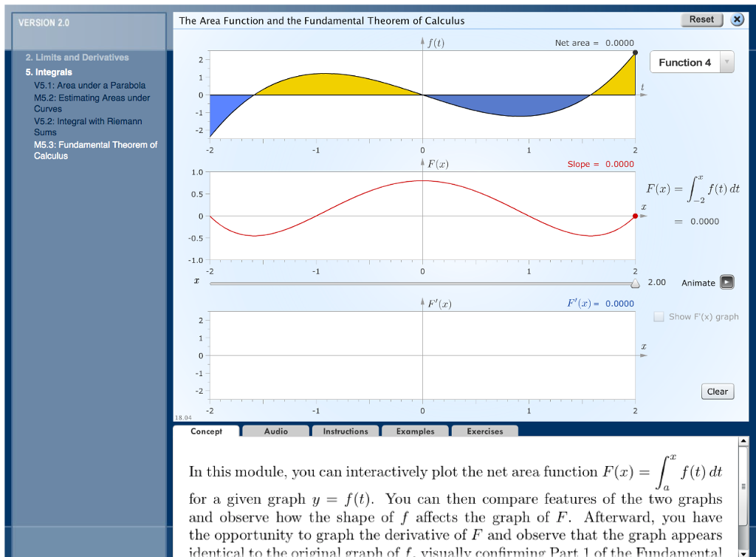Click the integral formula F(x) beside graph

(x=693, y=188)
